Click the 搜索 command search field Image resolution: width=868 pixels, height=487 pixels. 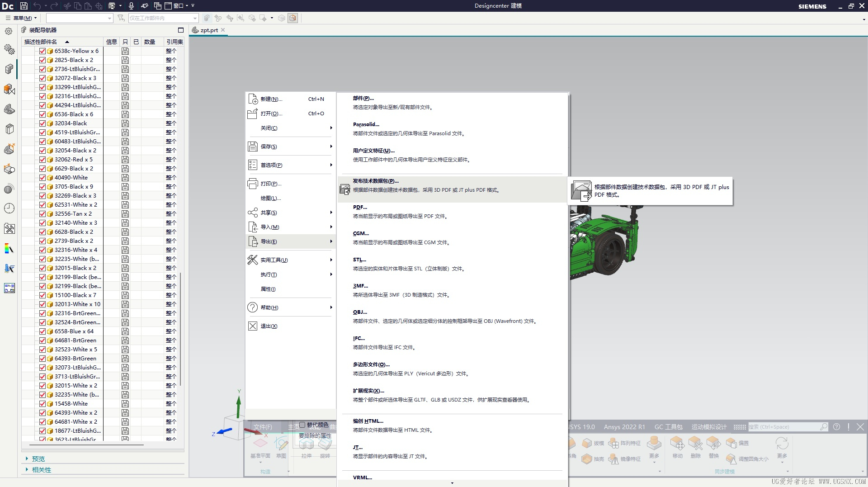tap(787, 427)
